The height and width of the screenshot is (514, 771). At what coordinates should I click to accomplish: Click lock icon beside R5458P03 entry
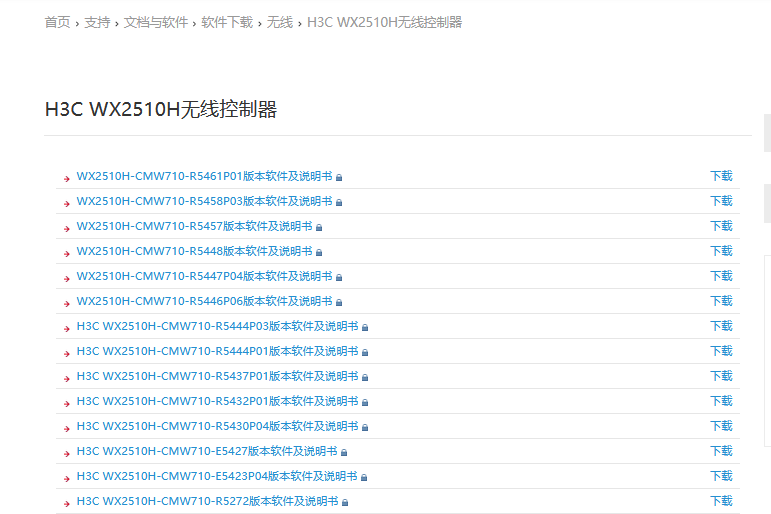click(339, 203)
